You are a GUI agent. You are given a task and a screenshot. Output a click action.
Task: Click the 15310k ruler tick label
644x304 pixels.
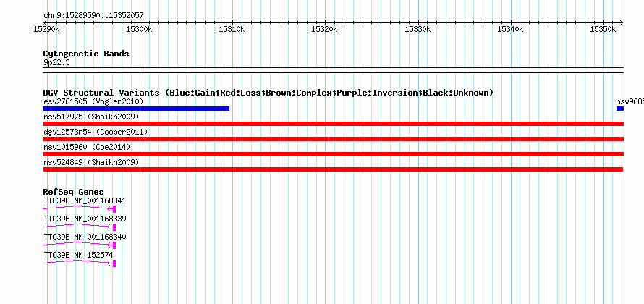(x=232, y=30)
